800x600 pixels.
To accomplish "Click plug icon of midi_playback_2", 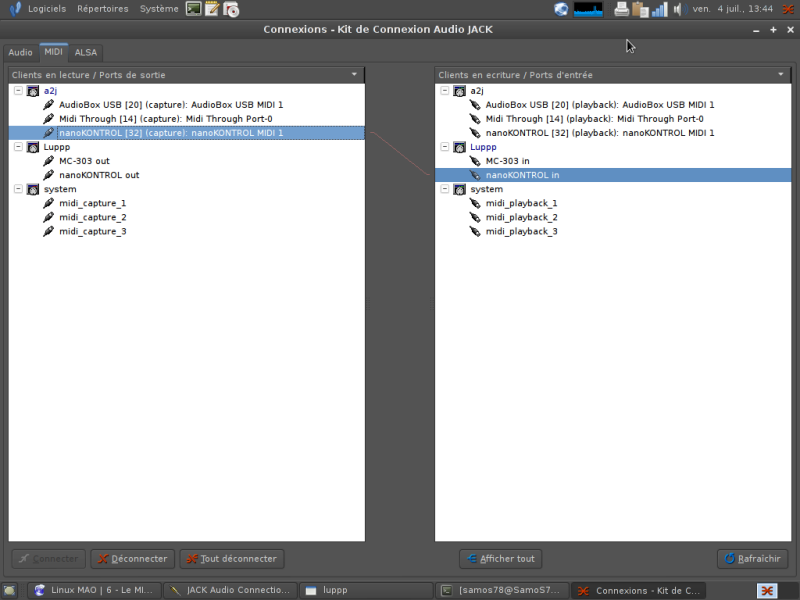I will tap(475, 217).
